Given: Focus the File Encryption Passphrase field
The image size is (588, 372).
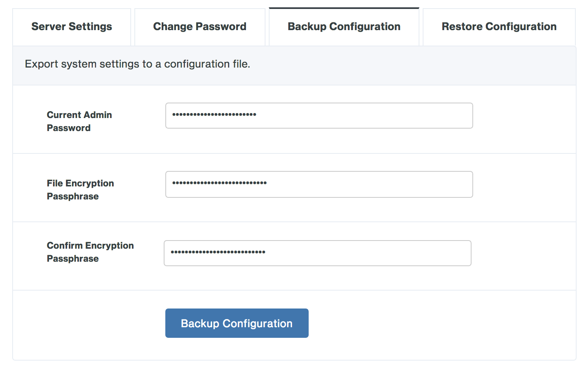Looking at the screenshot, I should click(319, 184).
